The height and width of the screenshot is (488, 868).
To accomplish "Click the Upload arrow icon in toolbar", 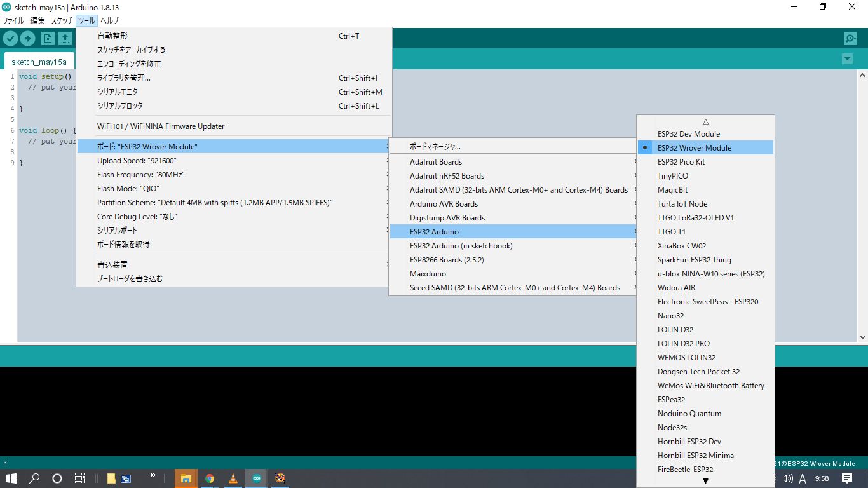I will (27, 39).
